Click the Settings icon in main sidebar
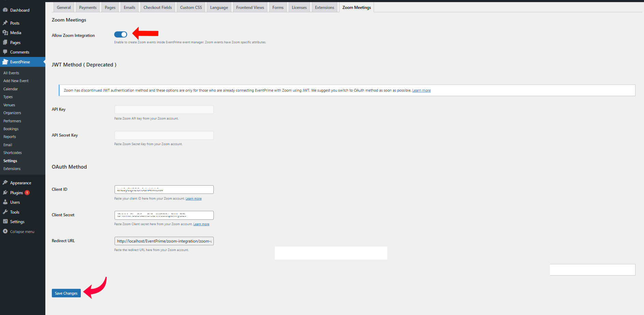This screenshot has height=315, width=644. [5, 221]
